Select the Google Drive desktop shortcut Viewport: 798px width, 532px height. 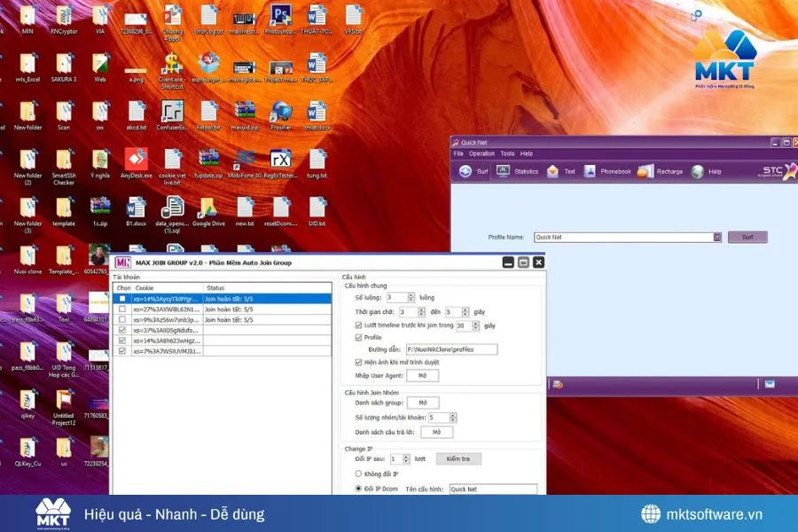pyautogui.click(x=207, y=209)
